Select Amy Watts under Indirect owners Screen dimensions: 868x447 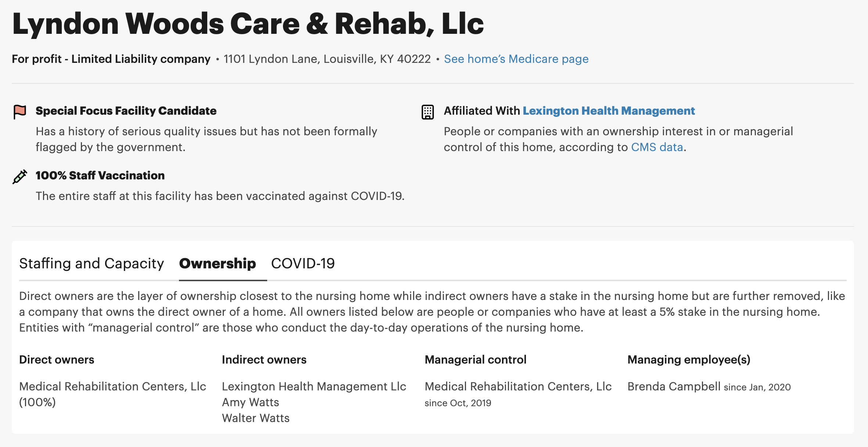(x=250, y=402)
